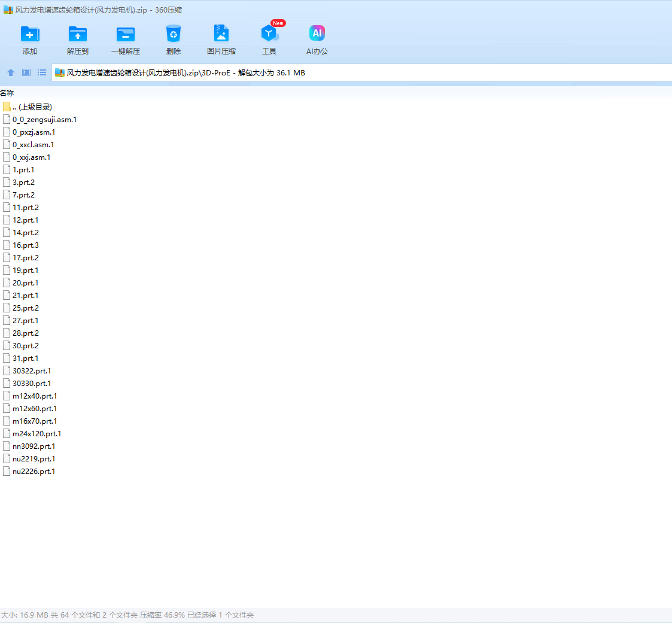Select file nu2219.prt.1
Viewport: 672px width, 623px height.
click(34, 459)
